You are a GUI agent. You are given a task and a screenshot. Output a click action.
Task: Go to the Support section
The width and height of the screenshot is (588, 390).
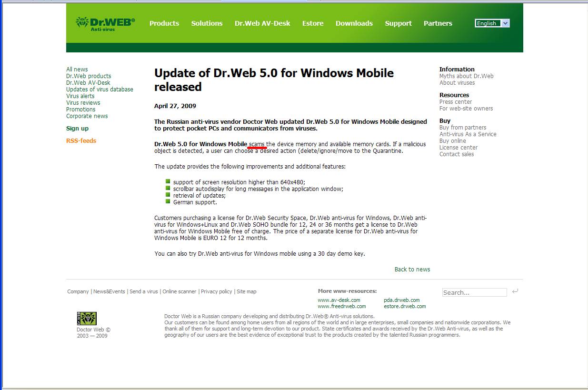pos(399,23)
